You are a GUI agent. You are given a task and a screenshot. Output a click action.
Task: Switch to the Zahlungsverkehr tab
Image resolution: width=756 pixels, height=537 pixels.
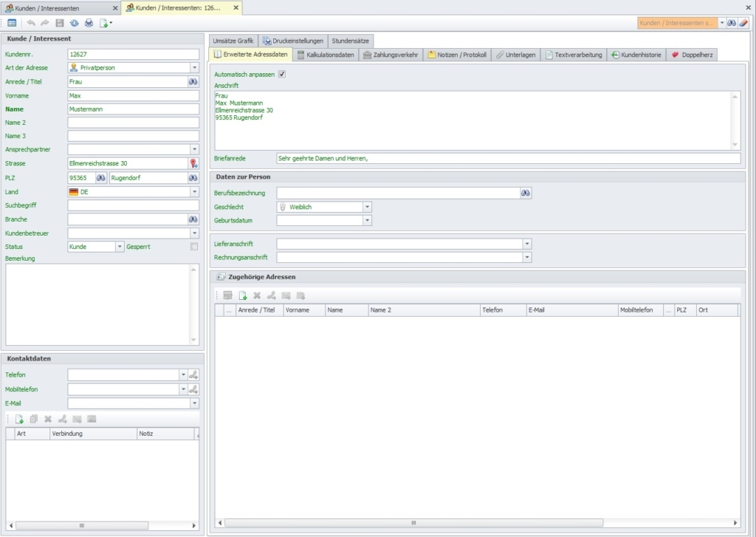pos(391,55)
